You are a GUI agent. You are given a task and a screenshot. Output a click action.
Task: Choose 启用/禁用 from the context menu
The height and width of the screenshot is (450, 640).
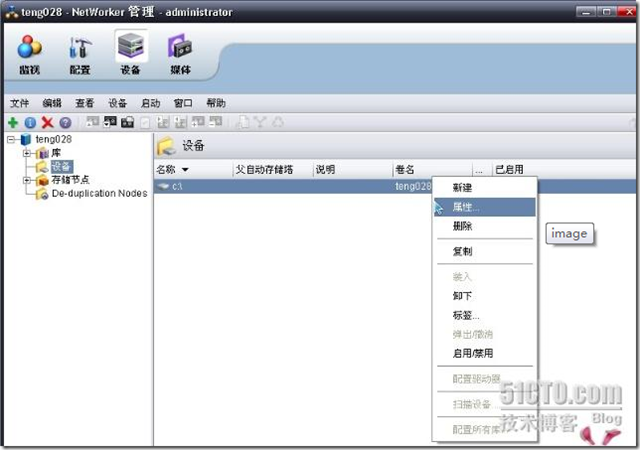coord(484,353)
